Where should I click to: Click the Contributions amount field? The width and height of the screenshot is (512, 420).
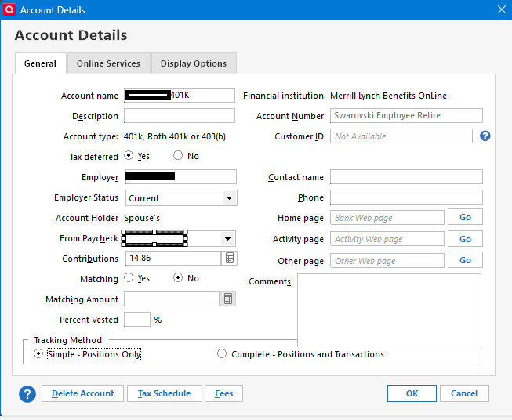tap(173, 258)
